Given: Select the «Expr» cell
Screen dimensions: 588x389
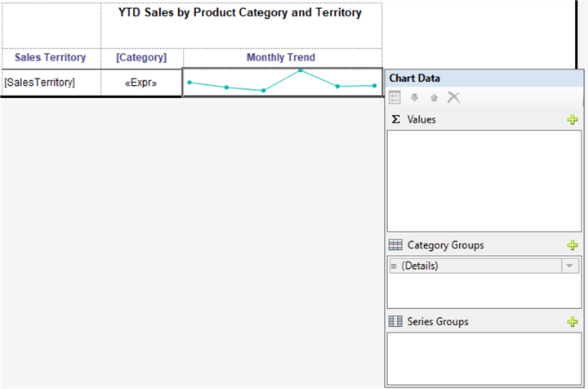Looking at the screenshot, I should (141, 83).
